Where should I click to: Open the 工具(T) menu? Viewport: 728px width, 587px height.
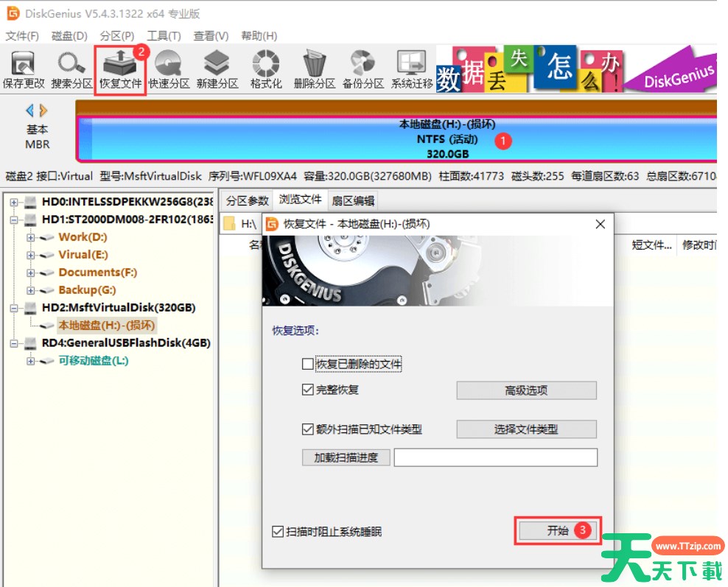pyautogui.click(x=164, y=35)
